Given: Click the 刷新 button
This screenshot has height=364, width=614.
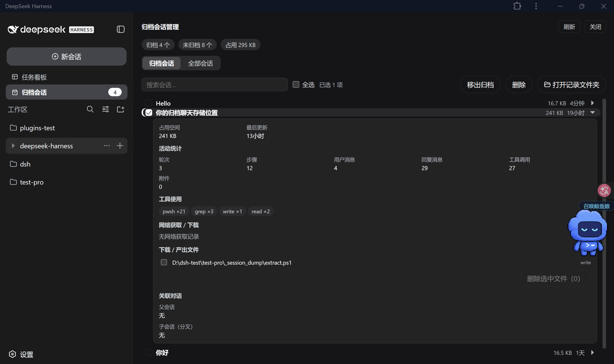Looking at the screenshot, I should pos(569,26).
